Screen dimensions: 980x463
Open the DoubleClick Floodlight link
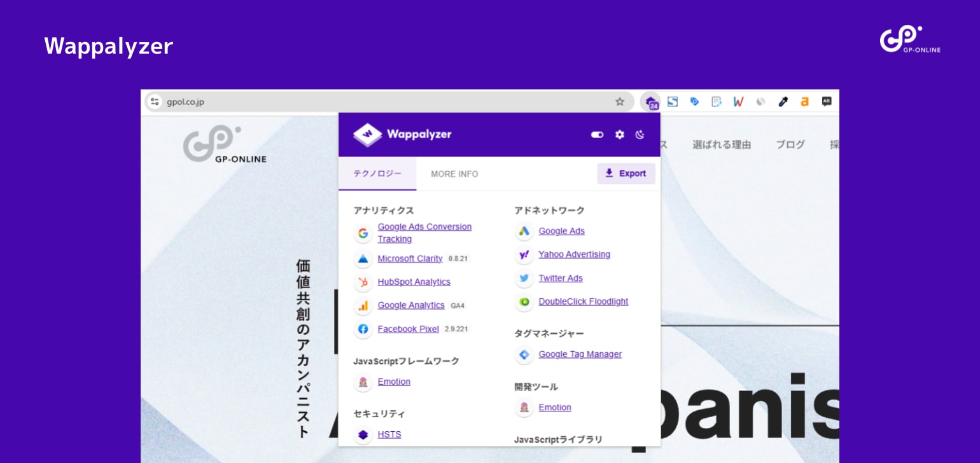[x=583, y=301]
